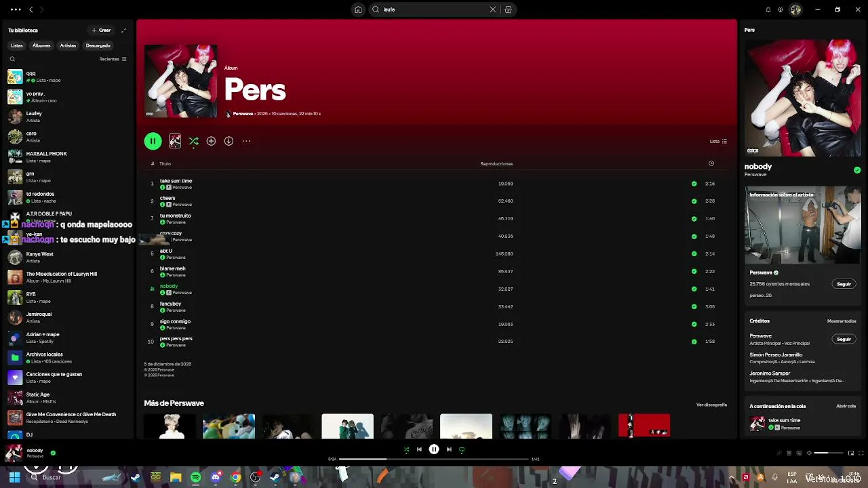Click Abrir cola to open the queue
Image resolution: width=868 pixels, height=488 pixels.
pyautogui.click(x=846, y=406)
